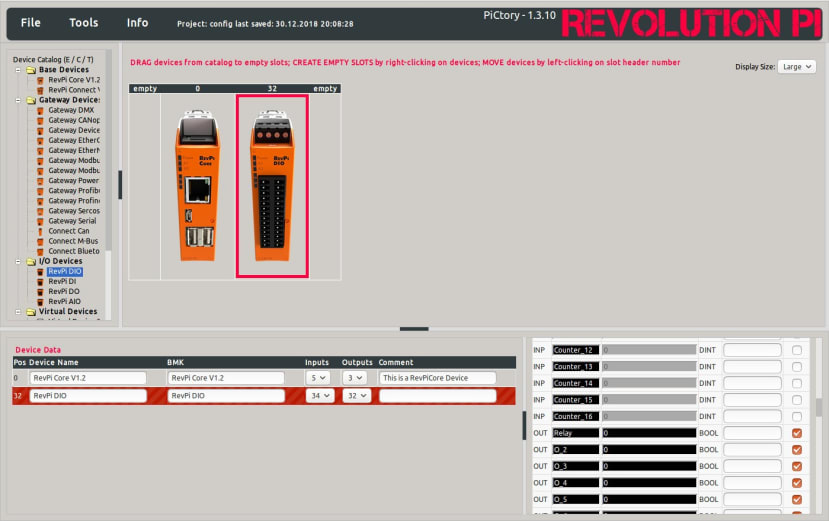This screenshot has width=829, height=521.
Task: Click the Connect M-Bus icon
Action: pyautogui.click(x=40, y=241)
